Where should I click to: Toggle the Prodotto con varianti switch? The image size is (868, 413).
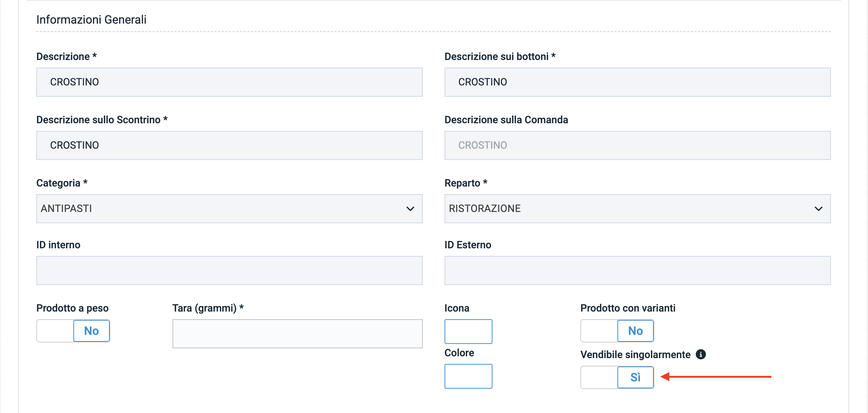(617, 331)
